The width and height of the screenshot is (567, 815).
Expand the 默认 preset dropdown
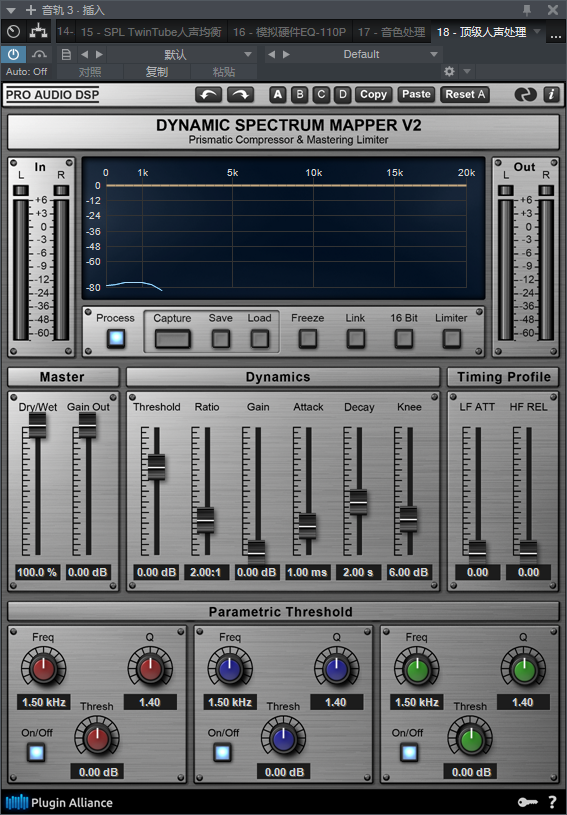248,54
